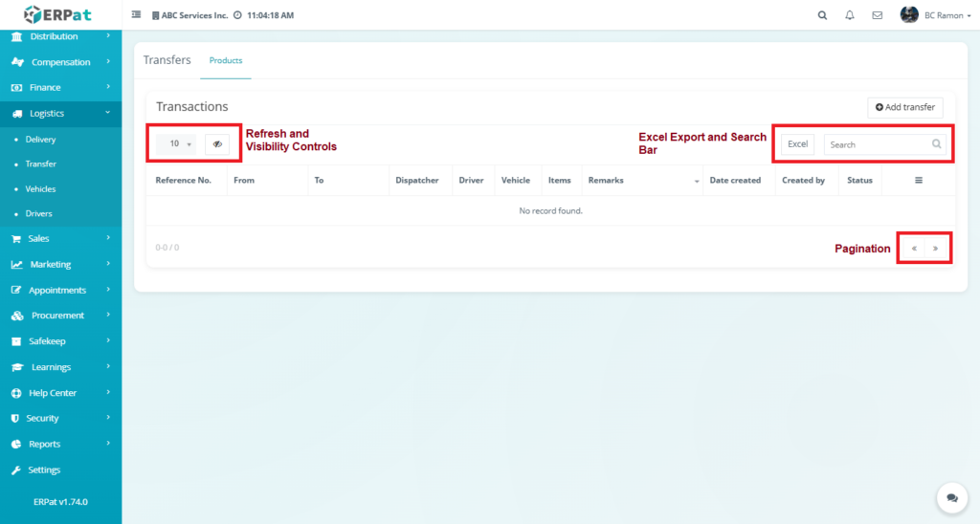Expand the Procurement sidebar menu

[60, 315]
